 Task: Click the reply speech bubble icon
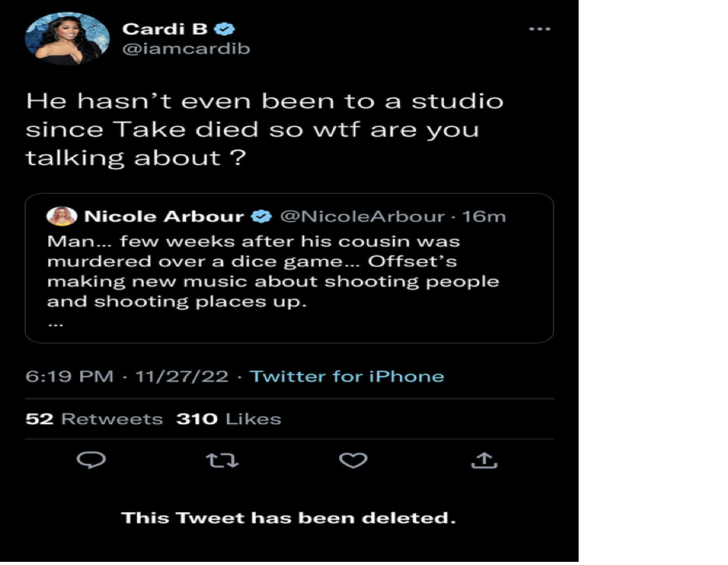pos(92,461)
